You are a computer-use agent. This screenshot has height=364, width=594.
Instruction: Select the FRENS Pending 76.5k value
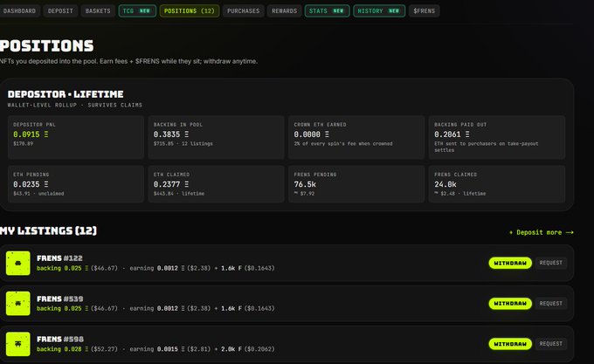(x=305, y=184)
